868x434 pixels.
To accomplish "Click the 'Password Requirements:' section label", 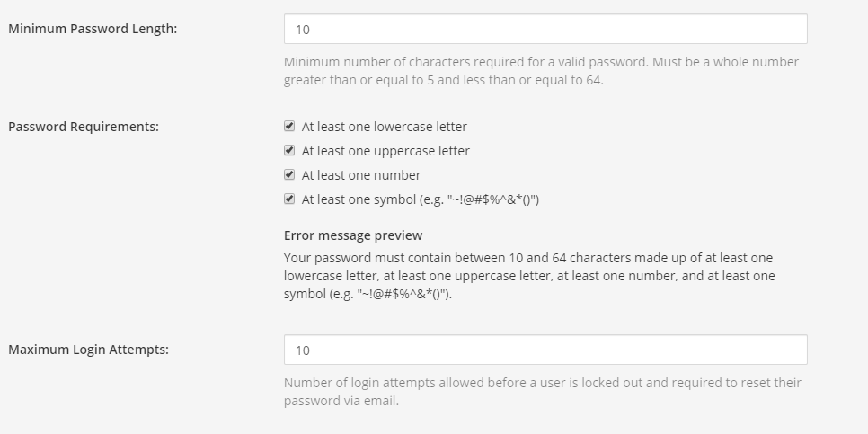I will pos(84,127).
